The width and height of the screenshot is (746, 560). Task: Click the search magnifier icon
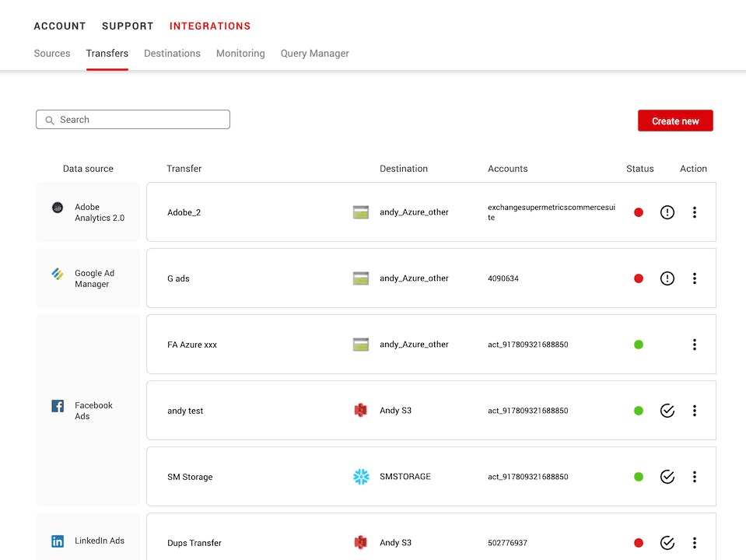(x=50, y=121)
